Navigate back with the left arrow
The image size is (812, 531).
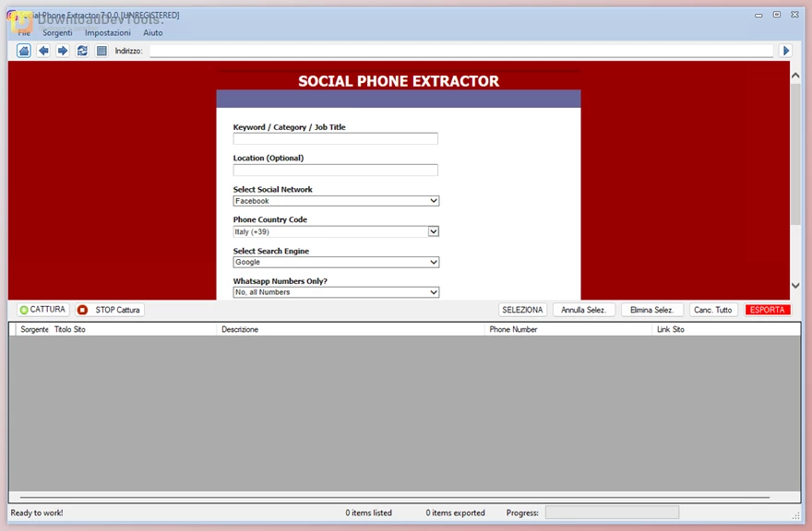(x=43, y=51)
